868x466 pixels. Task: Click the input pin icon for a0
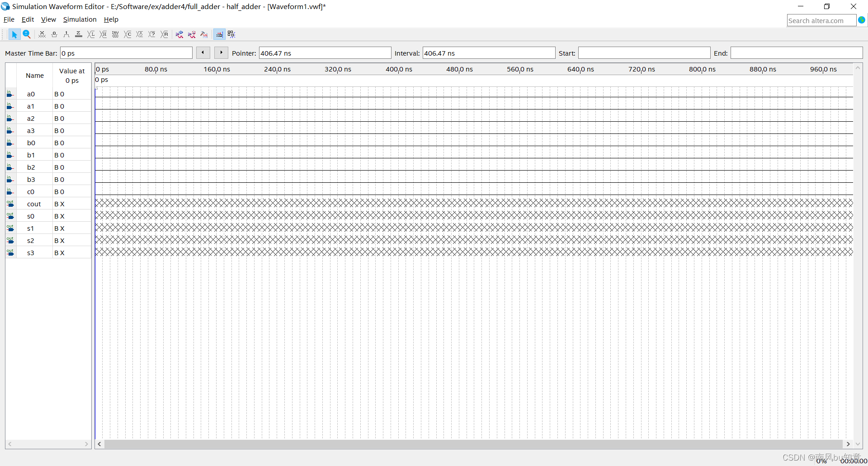click(x=10, y=94)
